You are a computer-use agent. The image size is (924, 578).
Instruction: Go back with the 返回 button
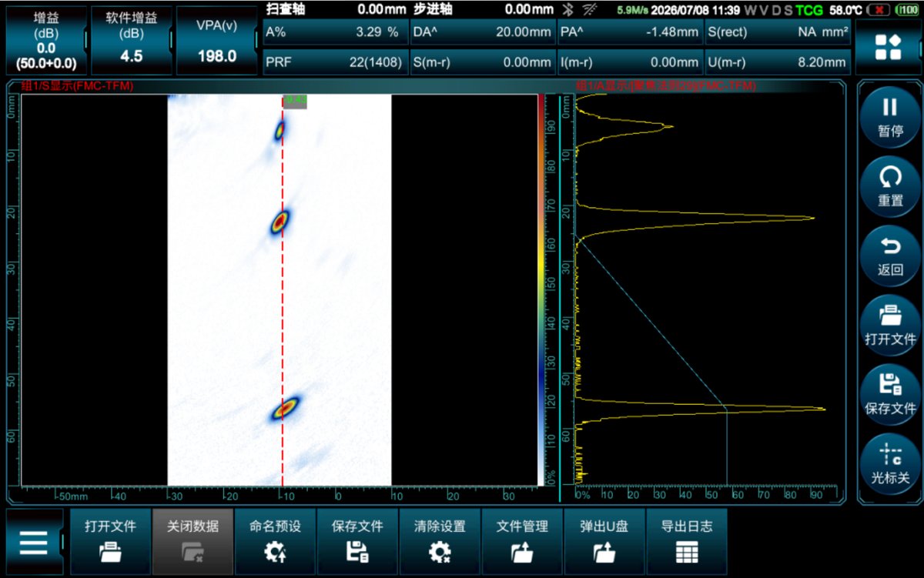click(x=890, y=255)
